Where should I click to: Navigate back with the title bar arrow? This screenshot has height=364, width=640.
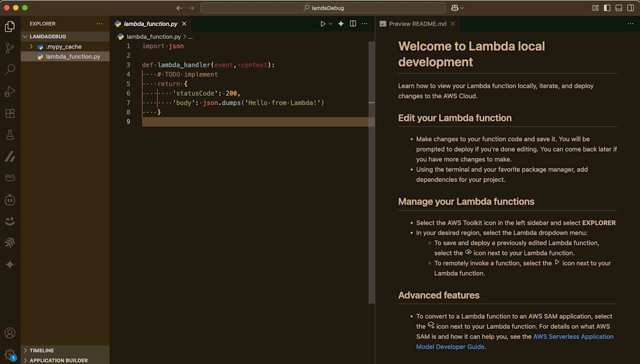179,8
